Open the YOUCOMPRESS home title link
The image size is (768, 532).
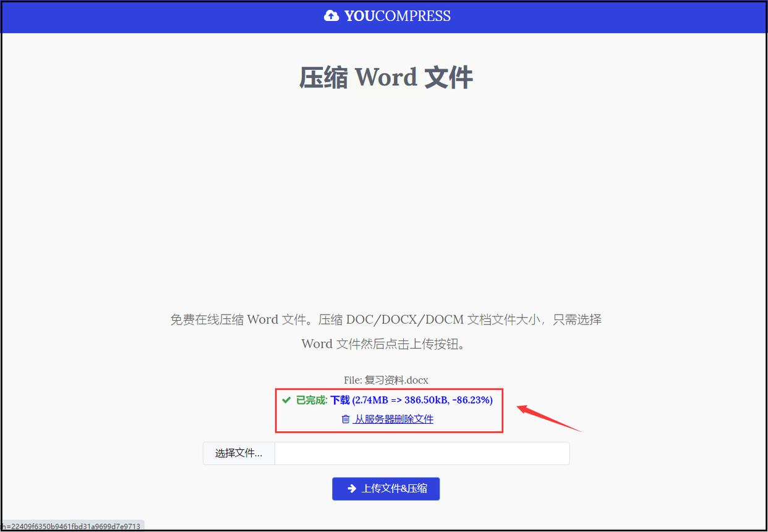tap(398, 16)
